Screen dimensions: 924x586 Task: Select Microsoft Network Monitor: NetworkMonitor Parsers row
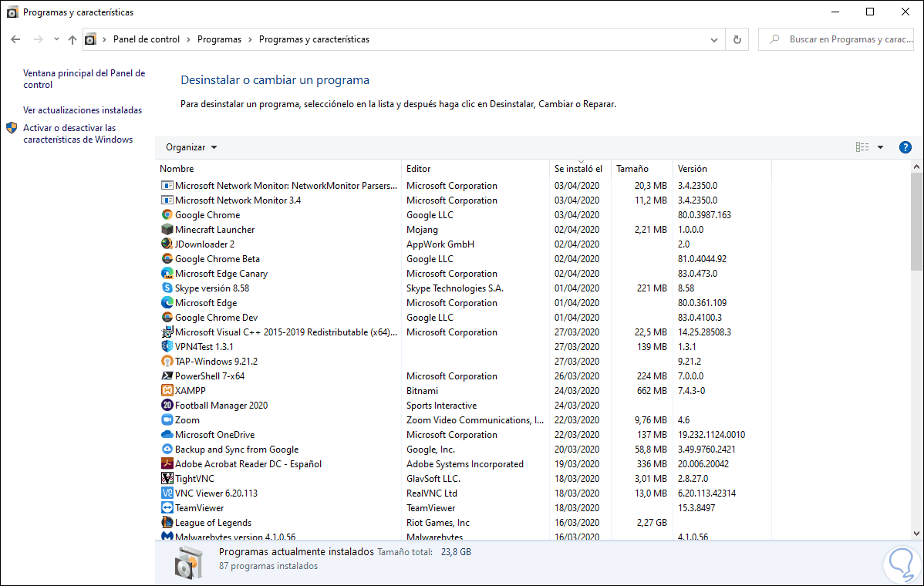(464, 186)
